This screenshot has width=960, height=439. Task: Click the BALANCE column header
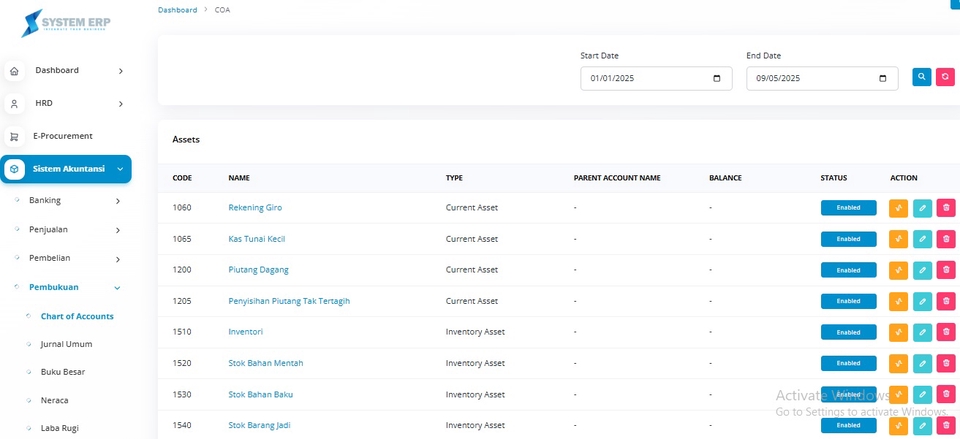(726, 178)
